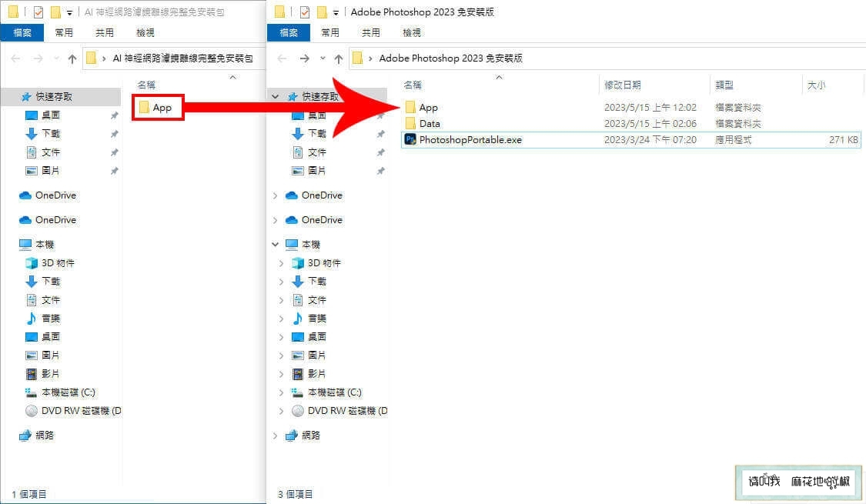Go back in left AI window

point(15,58)
